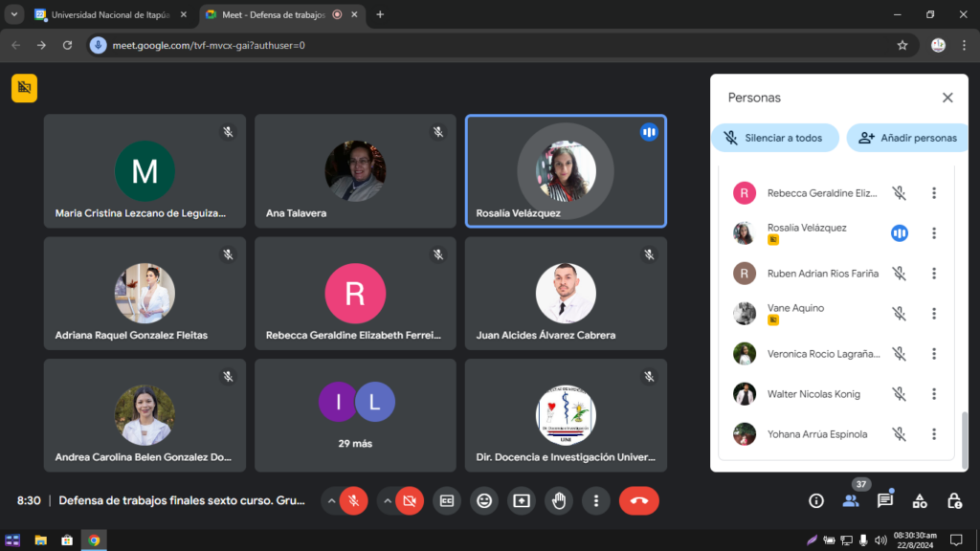Open the emoji reactions picker

point(484,500)
